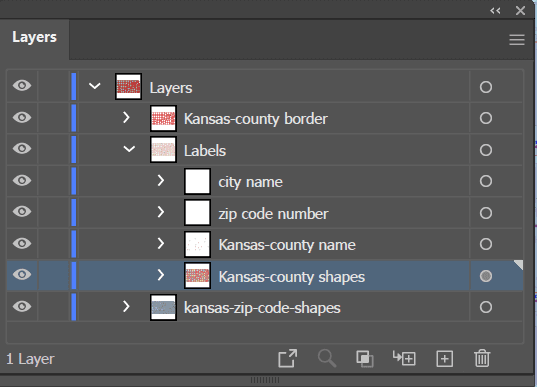Expand the city name sublayer
The height and width of the screenshot is (387, 537).
point(161,180)
